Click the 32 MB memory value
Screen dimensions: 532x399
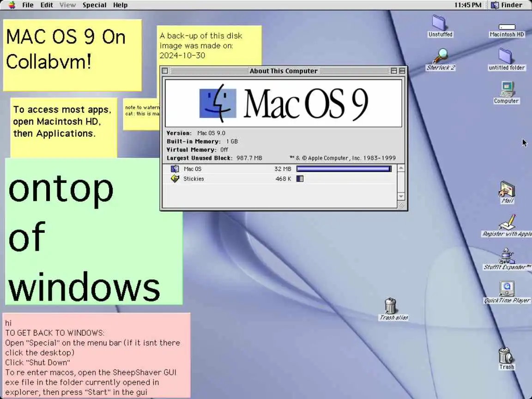283,169
